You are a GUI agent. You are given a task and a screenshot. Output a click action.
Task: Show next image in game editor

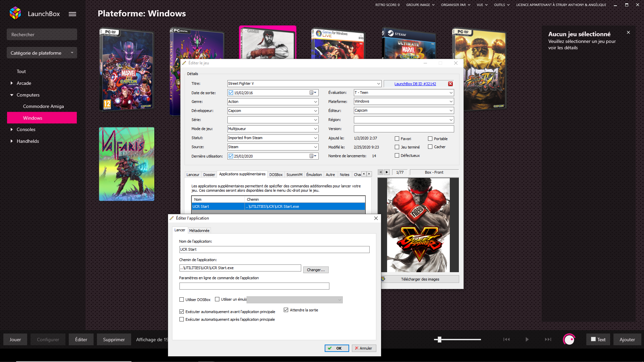(x=387, y=172)
